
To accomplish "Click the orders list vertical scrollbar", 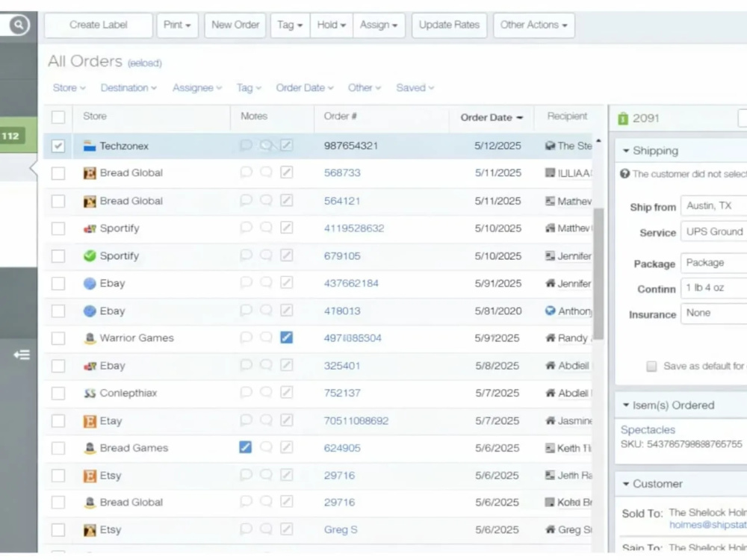I will coord(598,274).
